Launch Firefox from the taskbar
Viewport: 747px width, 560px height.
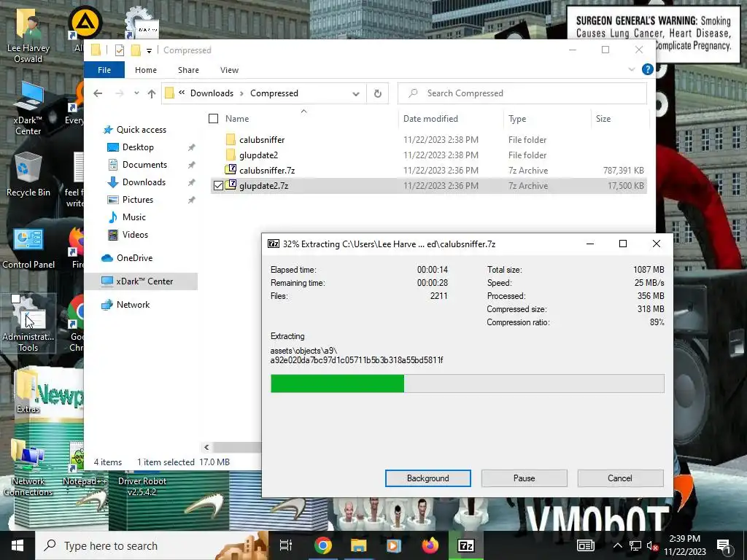tap(430, 545)
